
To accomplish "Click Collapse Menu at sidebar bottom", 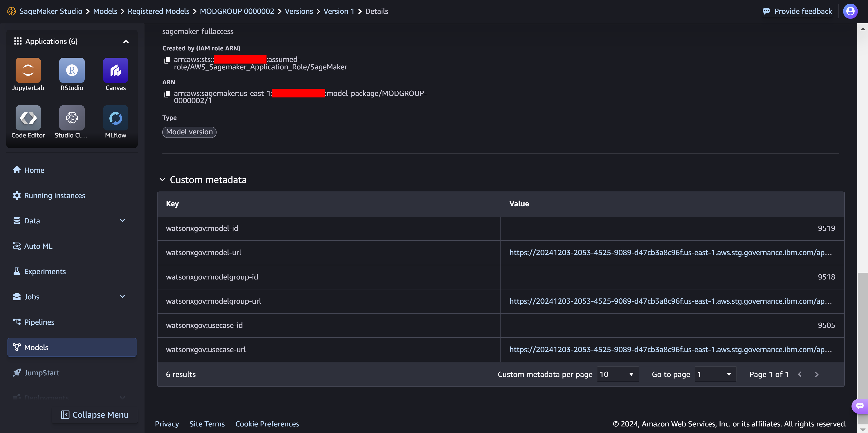I will [x=95, y=414].
